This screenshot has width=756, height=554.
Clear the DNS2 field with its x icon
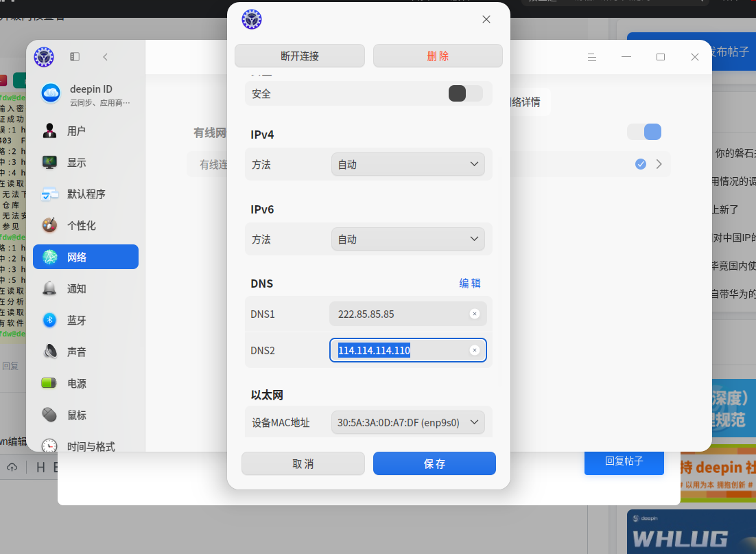coord(475,350)
